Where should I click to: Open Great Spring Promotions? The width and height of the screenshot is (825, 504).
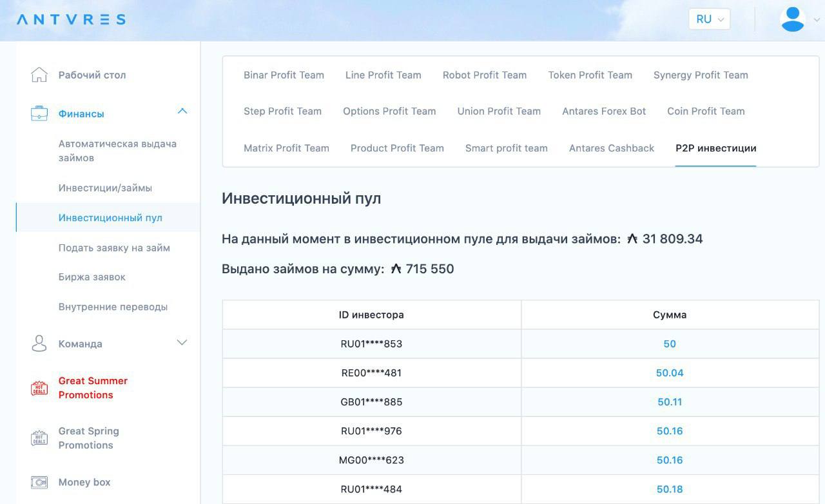pos(89,438)
